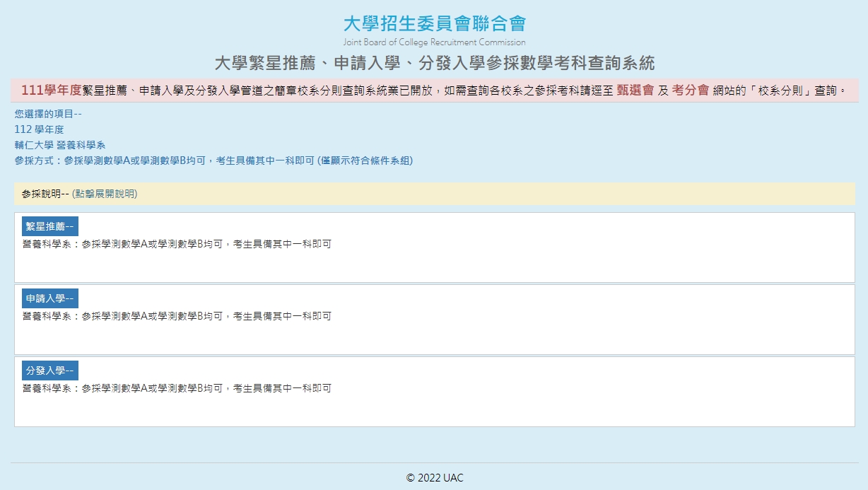Expand the 參採說明 explanation bar
Screen dimensions: 868x490
tap(434, 194)
